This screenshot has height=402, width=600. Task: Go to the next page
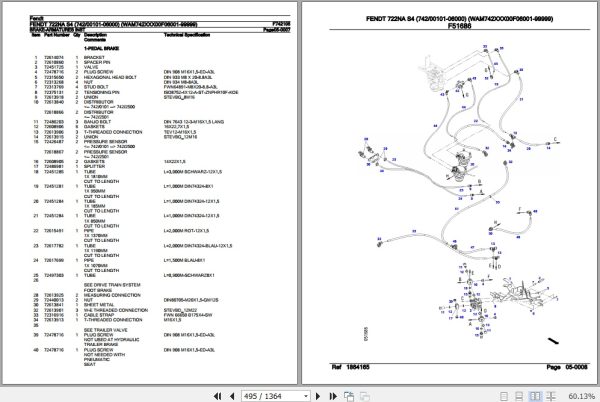(318, 396)
